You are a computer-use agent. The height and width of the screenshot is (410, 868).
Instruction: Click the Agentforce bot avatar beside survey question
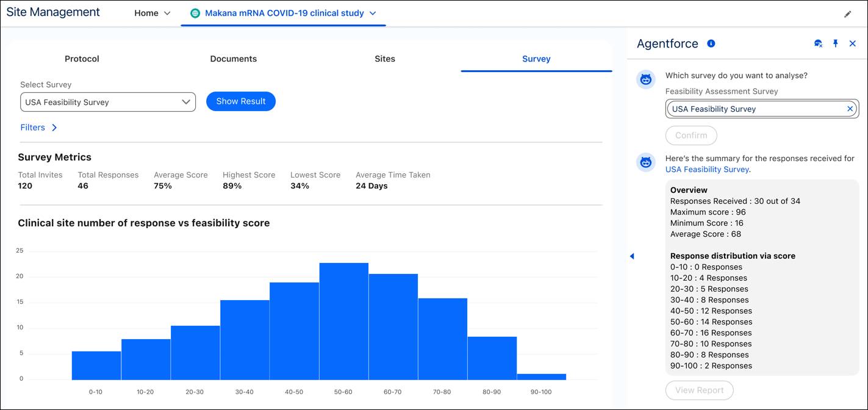[x=645, y=79]
